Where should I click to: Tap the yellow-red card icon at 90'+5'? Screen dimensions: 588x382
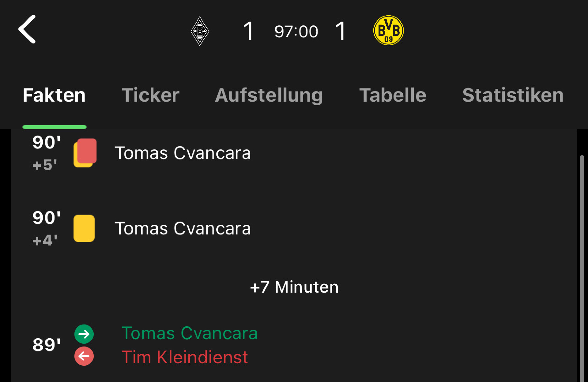coord(85,153)
